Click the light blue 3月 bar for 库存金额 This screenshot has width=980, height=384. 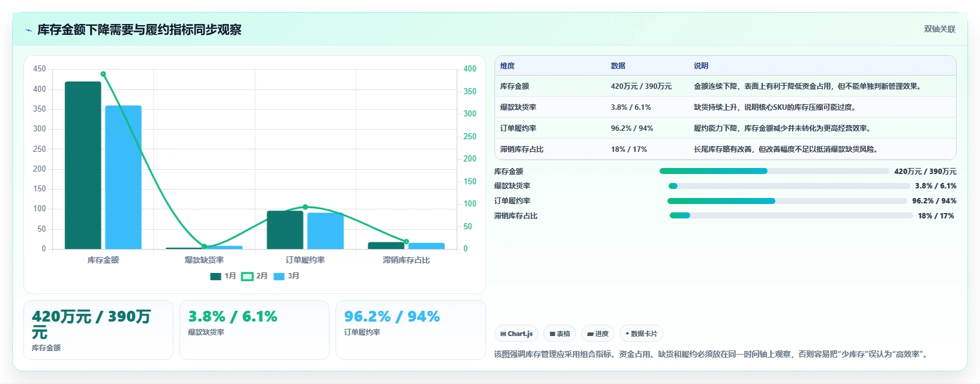point(123,177)
